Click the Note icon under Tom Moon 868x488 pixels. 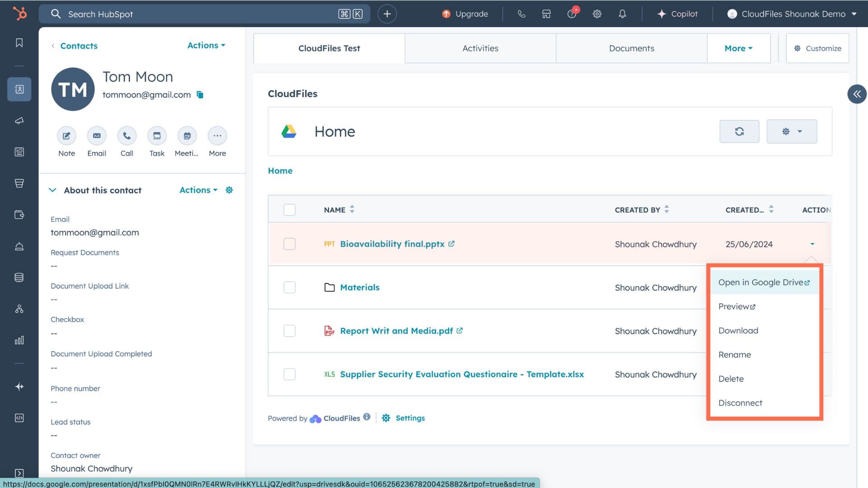point(66,136)
